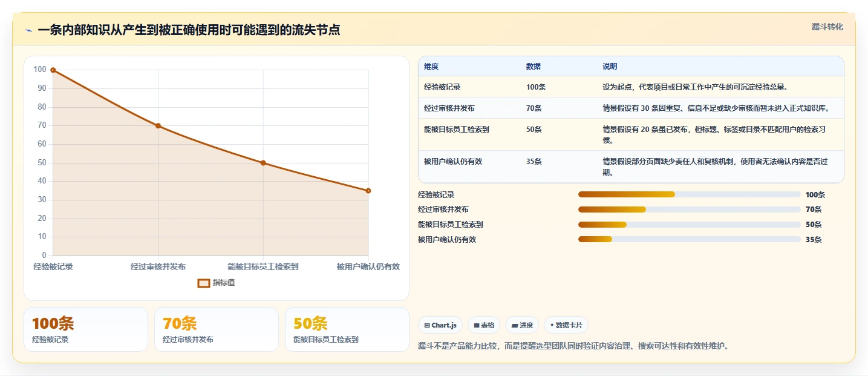This screenshot has width=868, height=376.
Task: Click the 经验被记录 label on the chart x-axis
Action: click(x=53, y=266)
